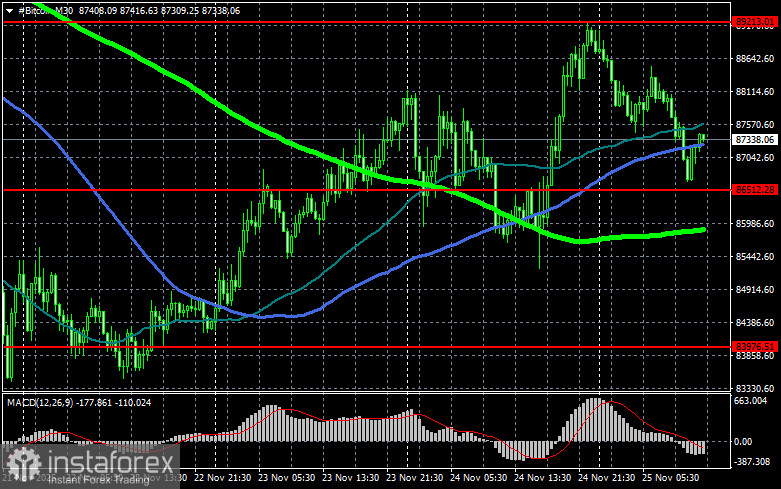Click the 87570.60 price axis label
Image resolution: width=781 pixels, height=489 pixels.
(755, 124)
